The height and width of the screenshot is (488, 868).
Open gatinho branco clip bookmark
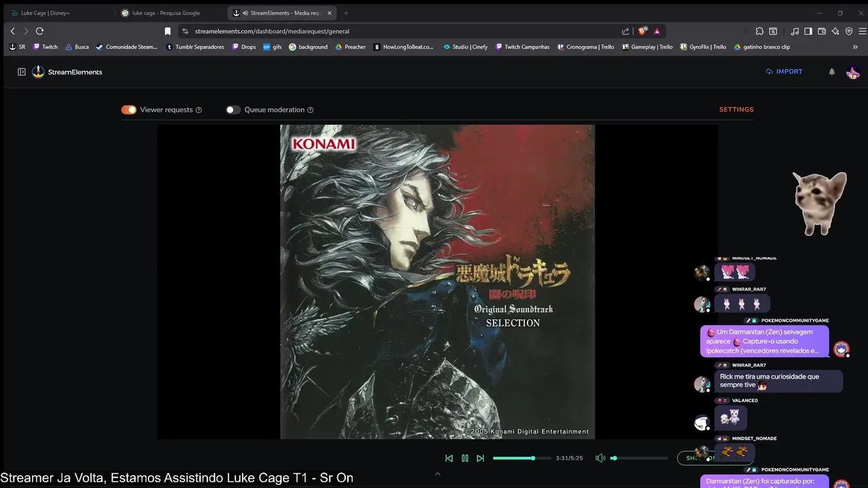(762, 47)
